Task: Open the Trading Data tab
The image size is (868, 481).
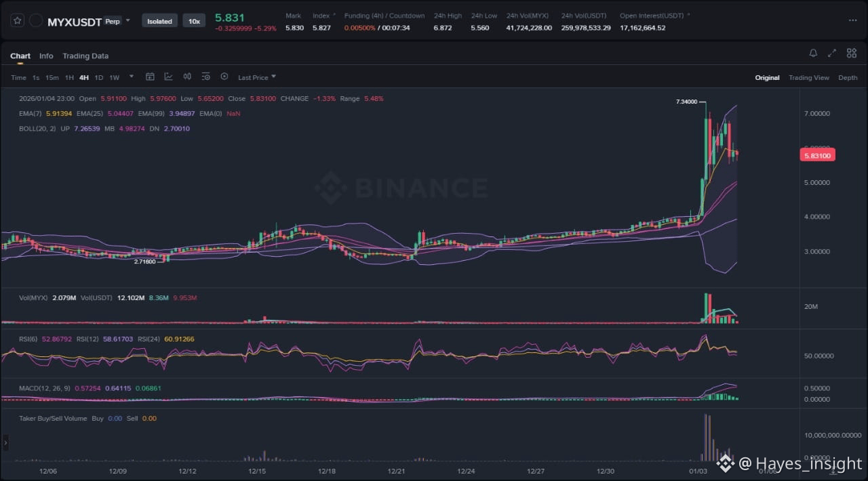Action: coord(85,56)
